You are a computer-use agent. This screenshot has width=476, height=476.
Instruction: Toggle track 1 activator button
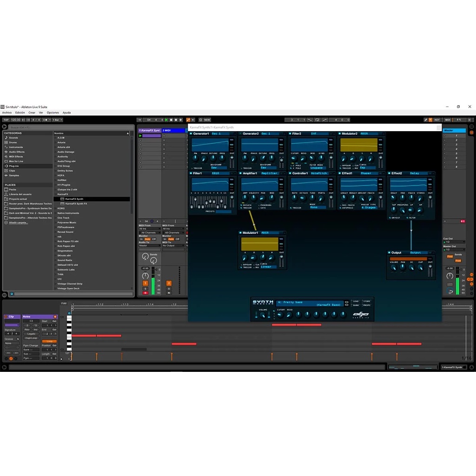[145, 283]
